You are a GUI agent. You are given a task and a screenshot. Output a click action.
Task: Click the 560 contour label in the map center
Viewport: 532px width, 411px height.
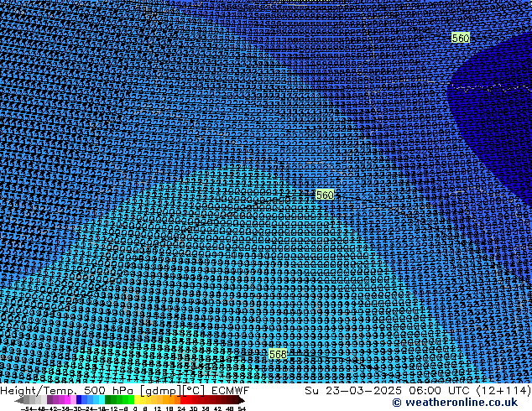click(x=325, y=195)
